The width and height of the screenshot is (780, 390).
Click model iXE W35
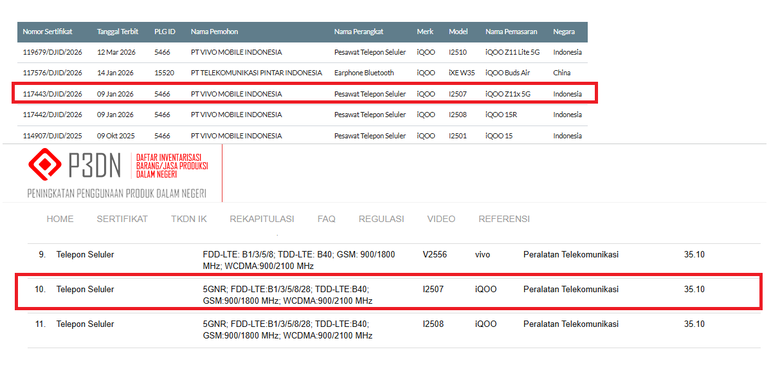click(x=462, y=73)
